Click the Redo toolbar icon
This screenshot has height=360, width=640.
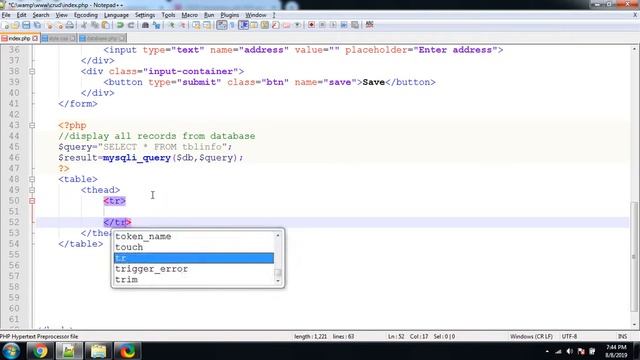[x=131, y=25]
